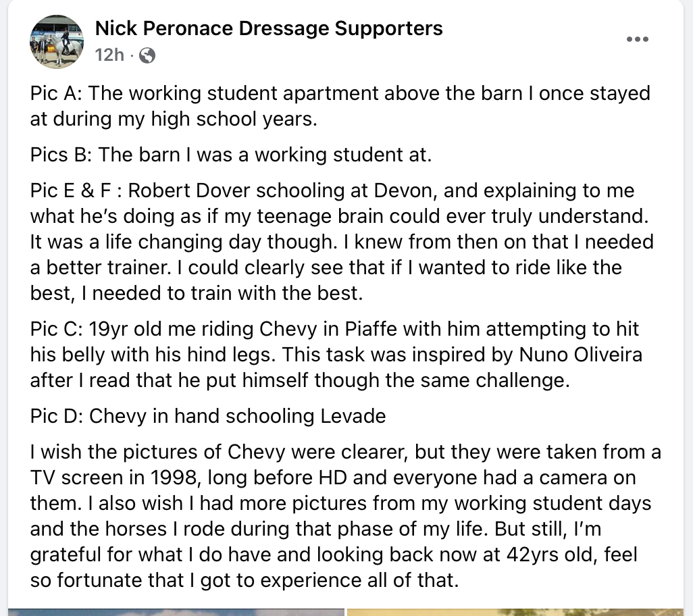Viewport: 693px width, 616px height.
Task: Click the Pic E & F paragraph text
Action: (x=342, y=242)
